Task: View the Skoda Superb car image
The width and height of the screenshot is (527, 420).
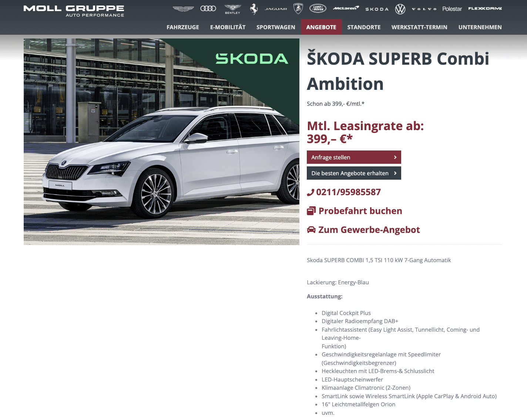Action: 161,142
